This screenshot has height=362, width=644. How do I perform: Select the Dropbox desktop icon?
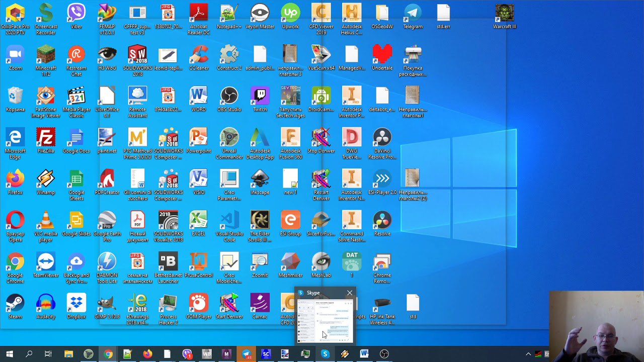[x=76, y=307]
